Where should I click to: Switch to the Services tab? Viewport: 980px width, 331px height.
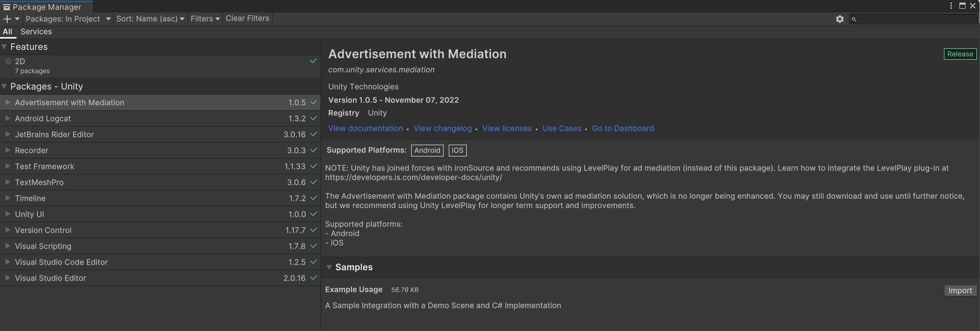pyautogui.click(x=36, y=32)
